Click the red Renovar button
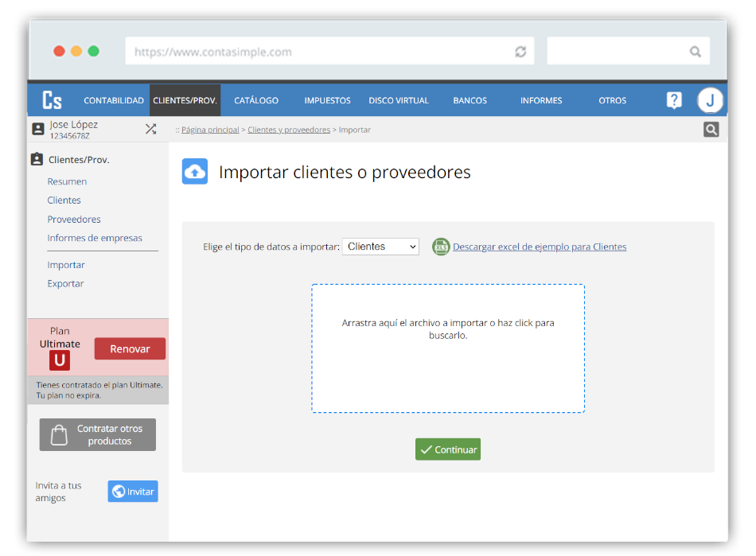This screenshot has width=756, height=556. tap(130, 349)
